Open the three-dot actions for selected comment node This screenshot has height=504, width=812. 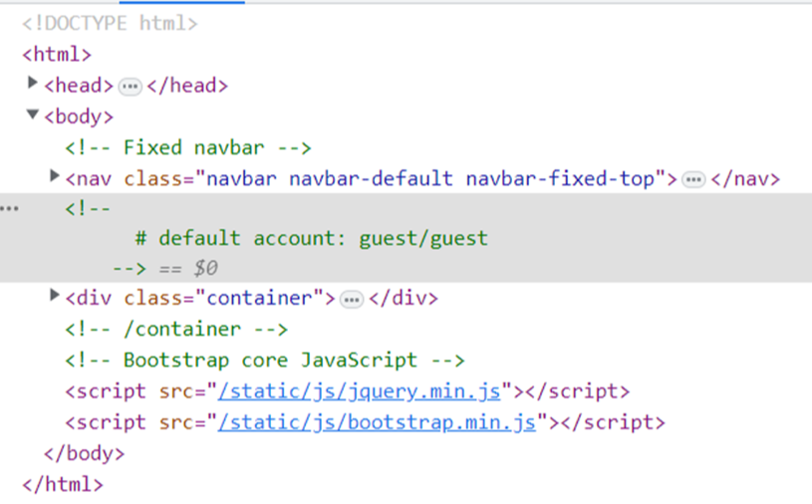(9, 208)
